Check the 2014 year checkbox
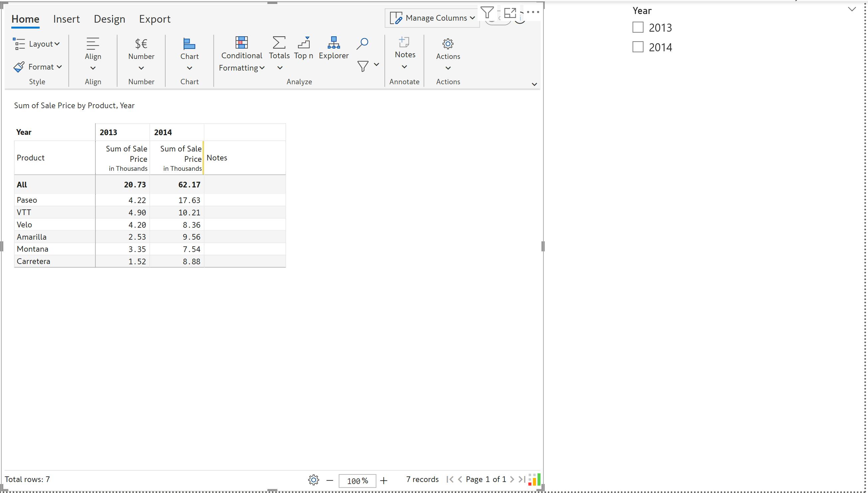Screen dimensions: 868x493 pos(638,47)
